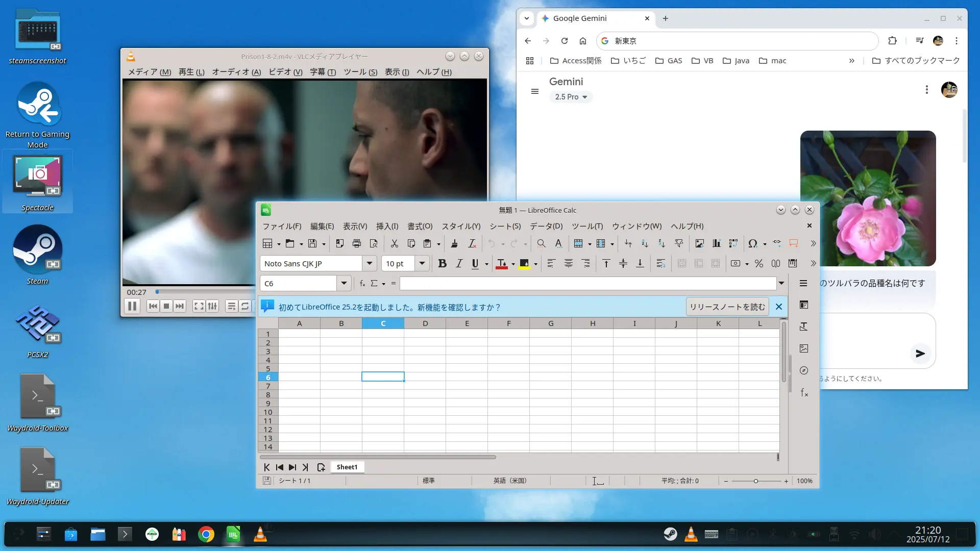Open Gemini 2.5 Pro model selector
The width and height of the screenshot is (980, 551).
click(571, 97)
